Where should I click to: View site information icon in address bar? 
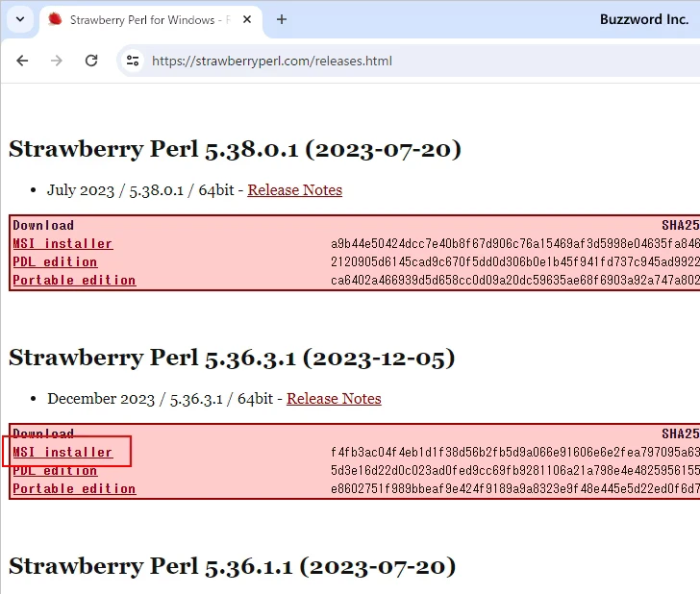click(x=133, y=61)
